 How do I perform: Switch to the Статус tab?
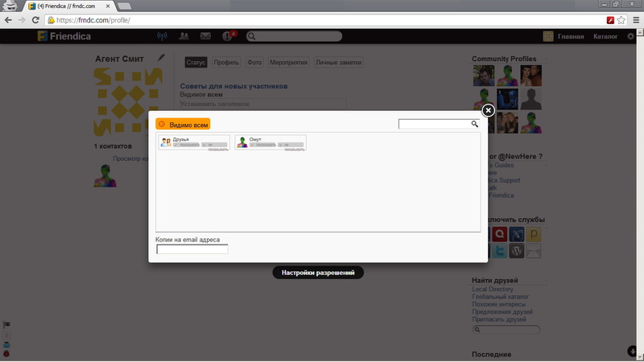click(x=196, y=63)
